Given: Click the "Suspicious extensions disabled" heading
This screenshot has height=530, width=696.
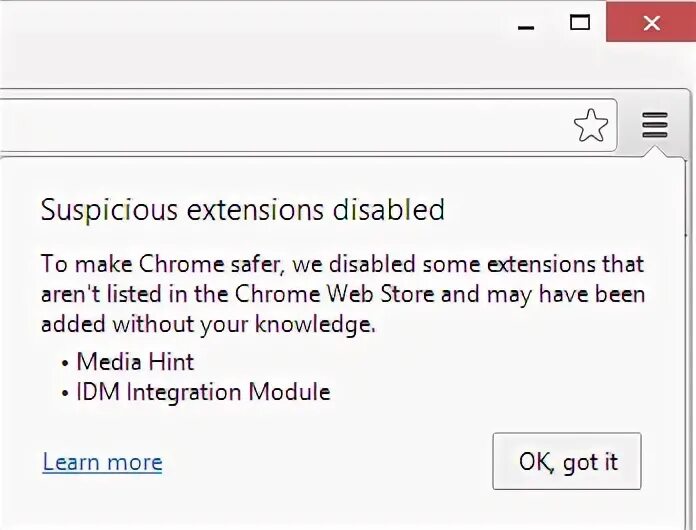Looking at the screenshot, I should click(242, 210).
